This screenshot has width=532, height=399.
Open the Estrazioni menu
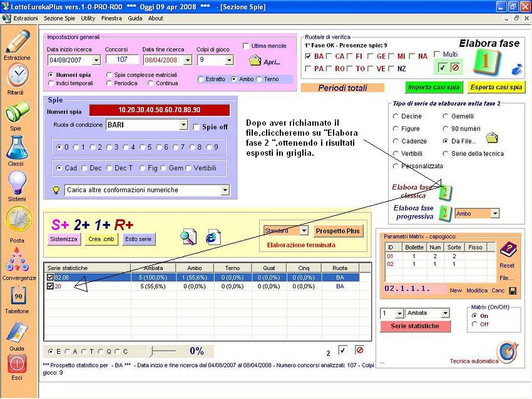(x=26, y=18)
